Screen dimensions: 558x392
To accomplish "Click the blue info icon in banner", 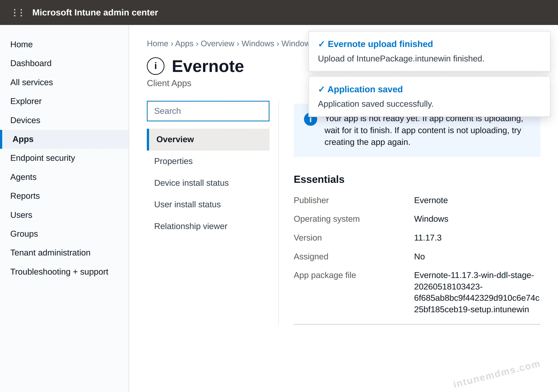I will click(310, 120).
